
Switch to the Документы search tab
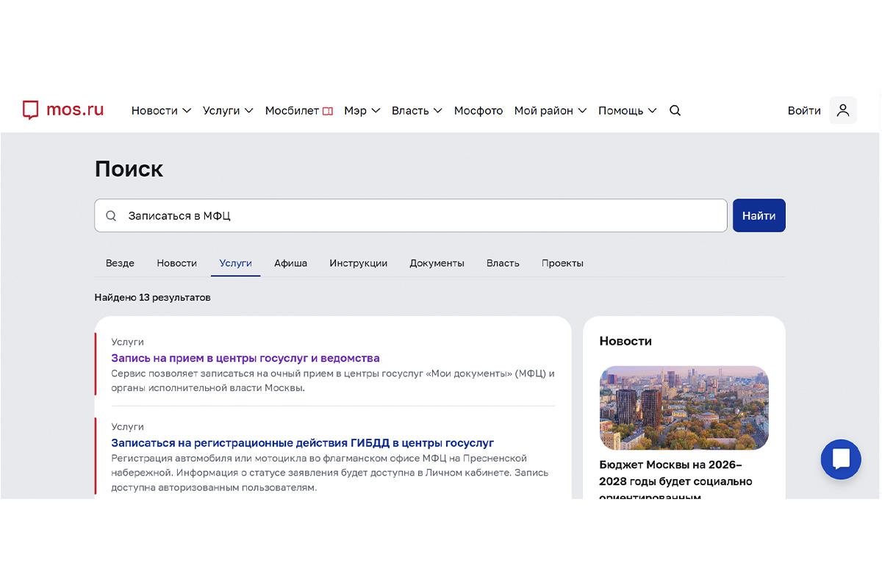click(437, 262)
